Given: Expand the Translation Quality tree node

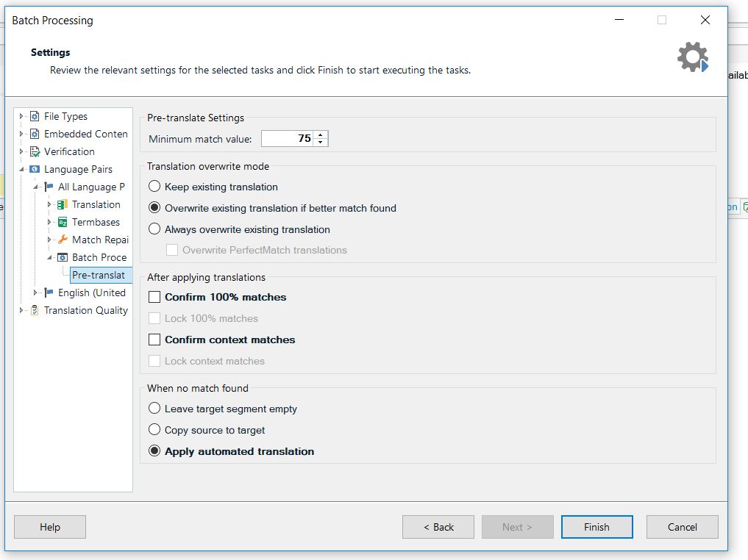Looking at the screenshot, I should [x=21, y=310].
